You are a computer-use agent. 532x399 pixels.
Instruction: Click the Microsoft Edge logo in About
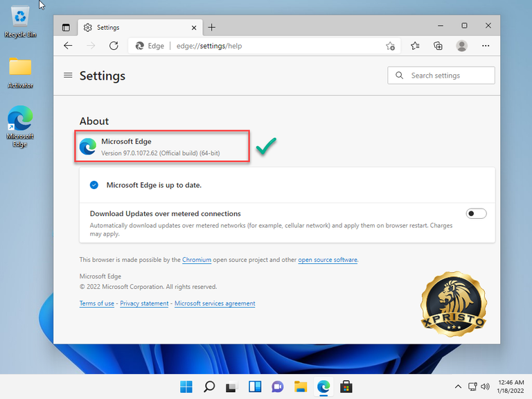88,147
